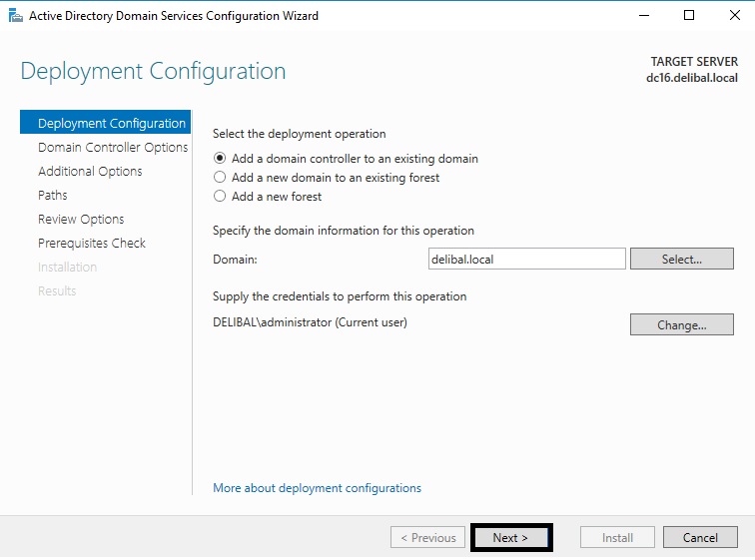Click the greyed-out Install button
Screen dimensions: 755x560
[617, 537]
